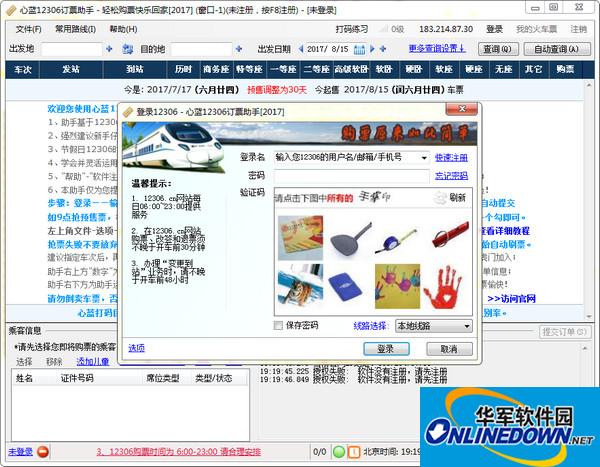This screenshot has width=600, height=467.
Task: Expand the 登录名 username dropdown arrow
Action: coord(424,158)
